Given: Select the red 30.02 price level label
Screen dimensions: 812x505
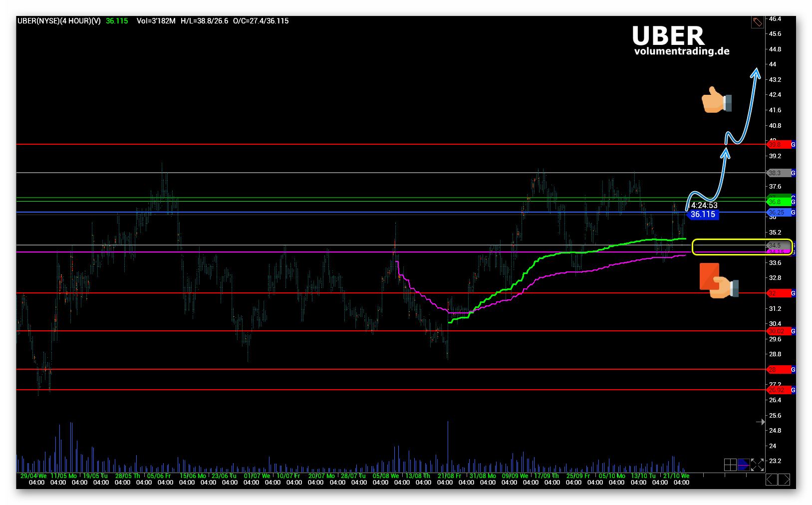Looking at the screenshot, I should (778, 331).
